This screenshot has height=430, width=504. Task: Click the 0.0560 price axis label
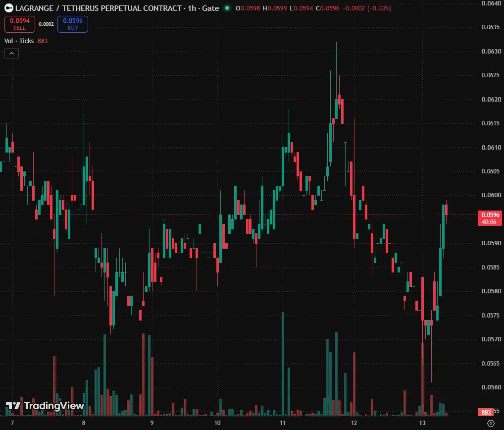point(491,387)
